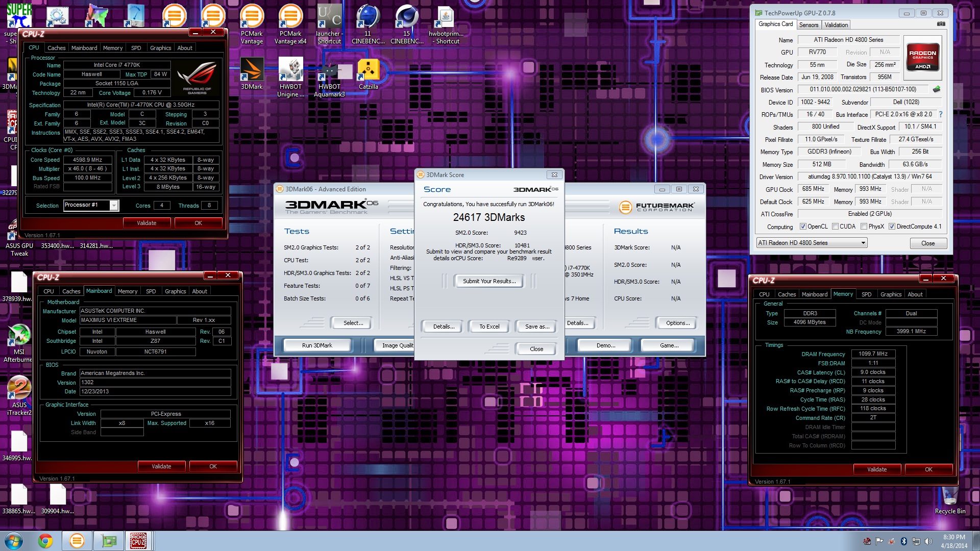Viewport: 980px width, 551px height.
Task: Open CINEBENCH 11 desktop shortcut
Action: tap(368, 24)
